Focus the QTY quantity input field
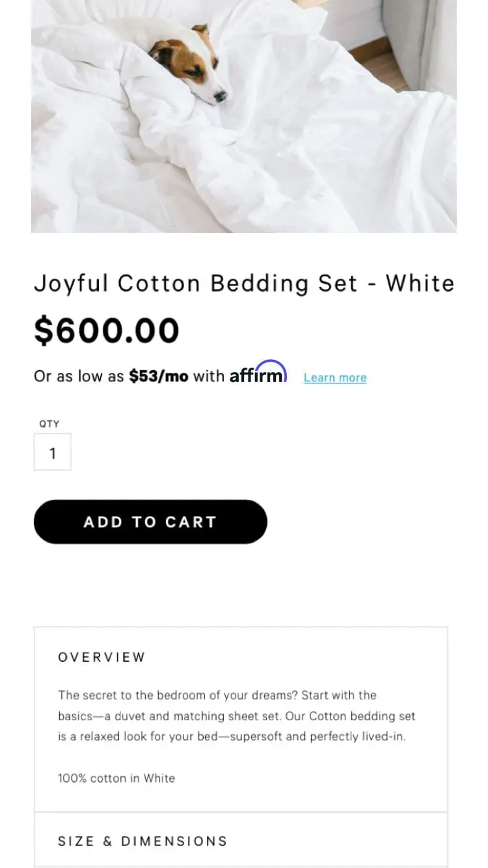The width and height of the screenshot is (488, 868). pyautogui.click(x=52, y=453)
